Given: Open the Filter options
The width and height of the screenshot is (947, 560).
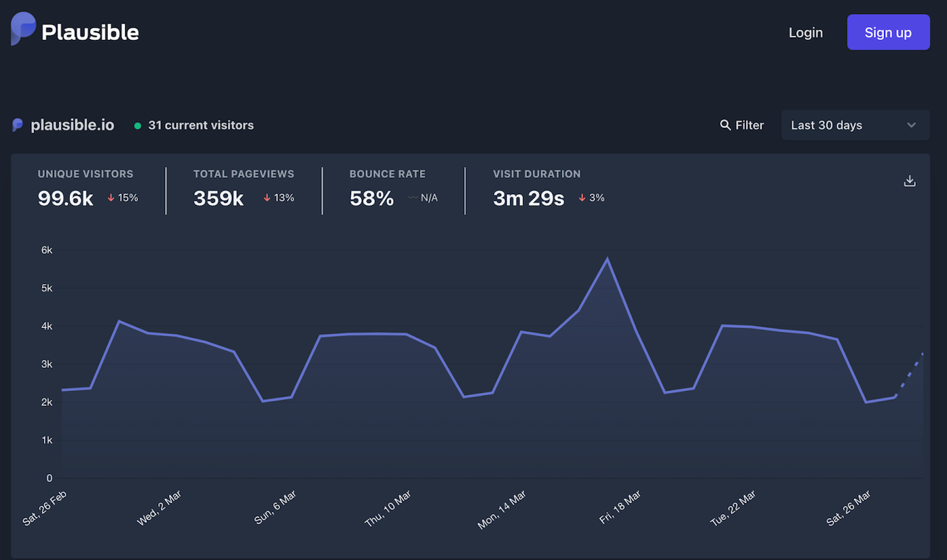Looking at the screenshot, I should tap(742, 125).
